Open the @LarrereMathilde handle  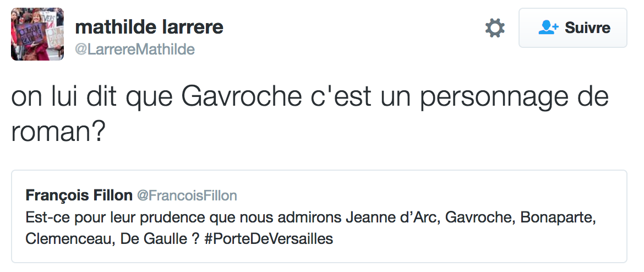pos(134,50)
